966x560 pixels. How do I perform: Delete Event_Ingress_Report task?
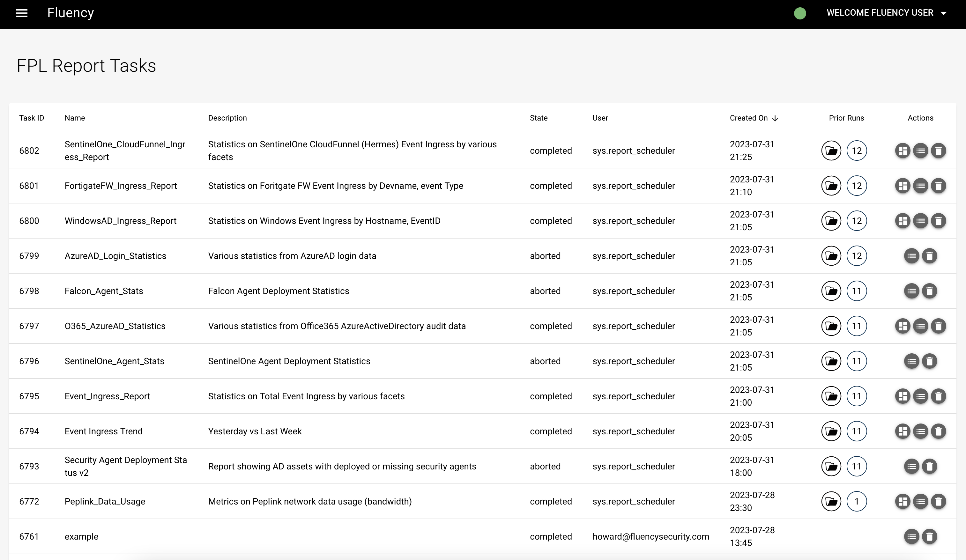click(x=938, y=396)
